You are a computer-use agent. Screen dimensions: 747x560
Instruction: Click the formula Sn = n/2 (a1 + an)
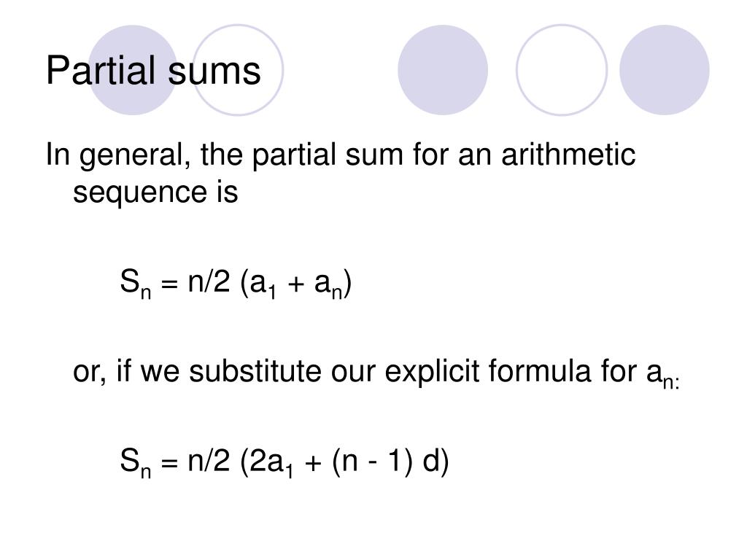point(236,283)
